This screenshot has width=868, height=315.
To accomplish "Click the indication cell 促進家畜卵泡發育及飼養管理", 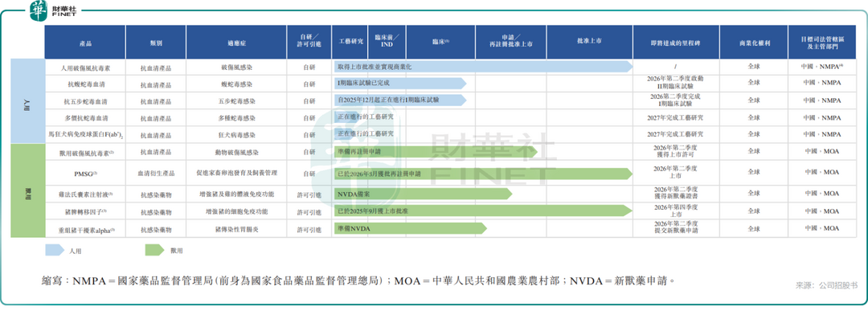I will (x=236, y=173).
